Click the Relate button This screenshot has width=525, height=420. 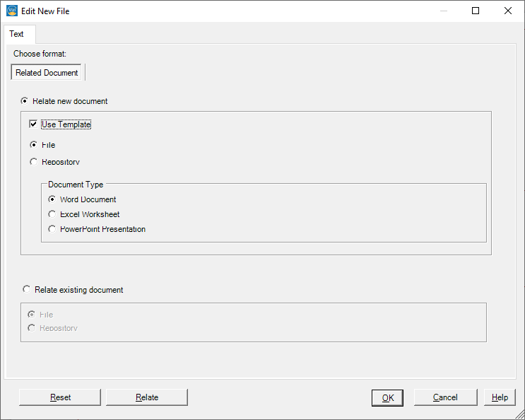pyautogui.click(x=147, y=397)
